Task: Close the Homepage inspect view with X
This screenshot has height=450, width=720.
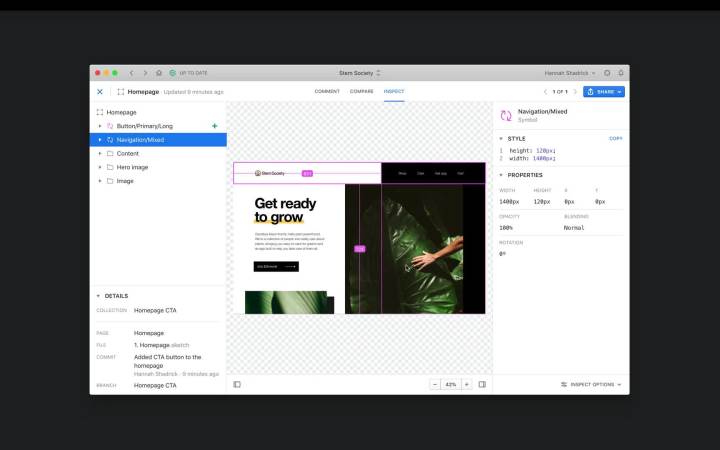Action: pyautogui.click(x=100, y=92)
